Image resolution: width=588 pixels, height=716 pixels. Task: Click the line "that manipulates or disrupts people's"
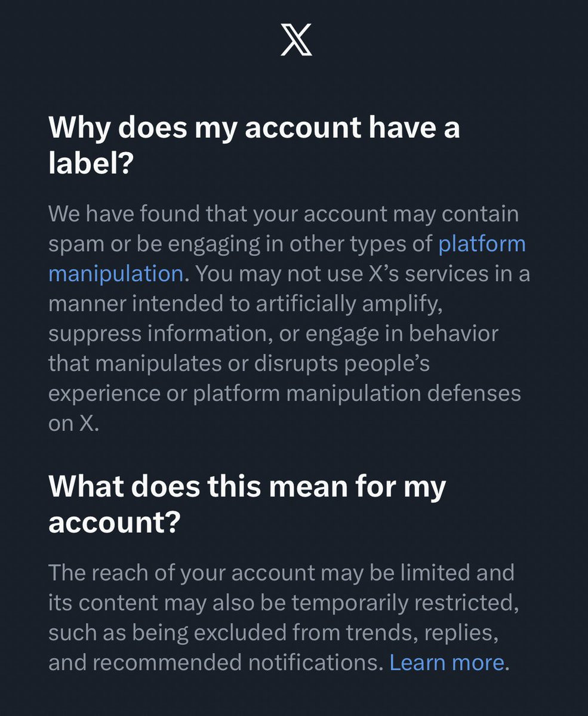coord(239,363)
